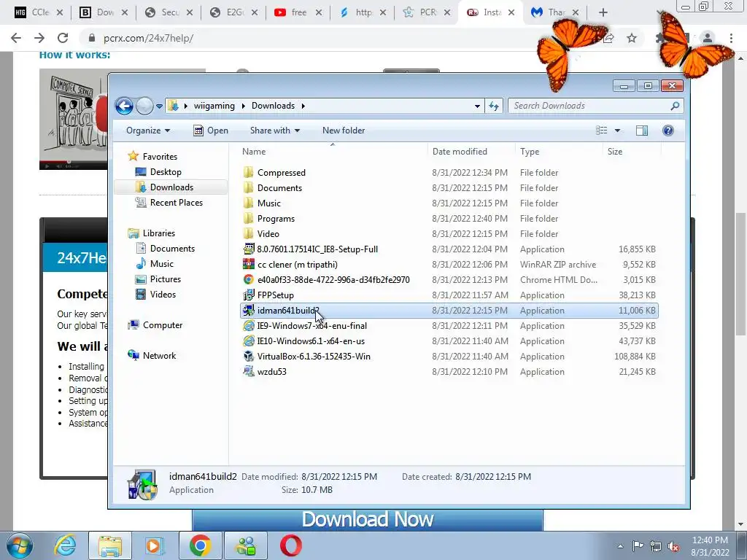
Task: Launch Internet Explorer from the taskbar
Action: [65, 545]
